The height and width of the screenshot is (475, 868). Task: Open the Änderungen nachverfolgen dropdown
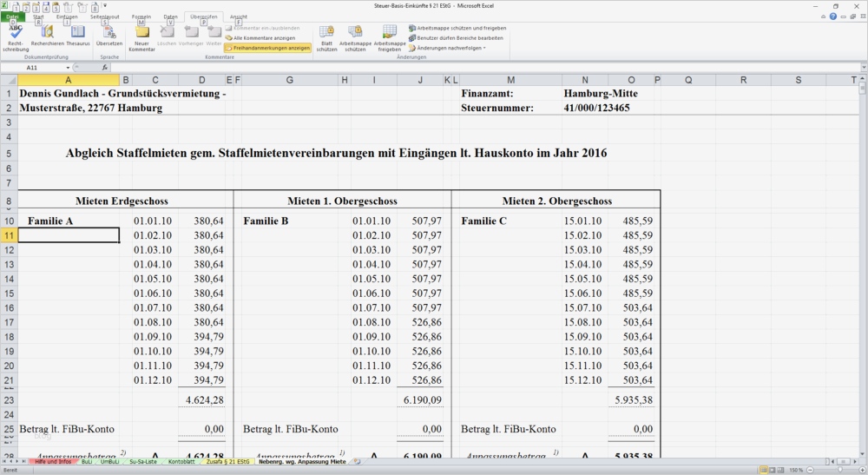(447, 48)
